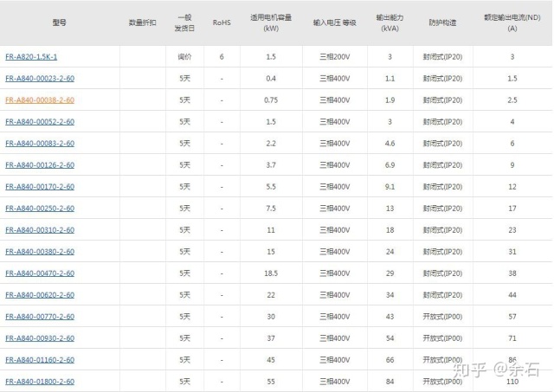Click 3.7 kW in the FR-A840-00126 row

pyautogui.click(x=271, y=165)
